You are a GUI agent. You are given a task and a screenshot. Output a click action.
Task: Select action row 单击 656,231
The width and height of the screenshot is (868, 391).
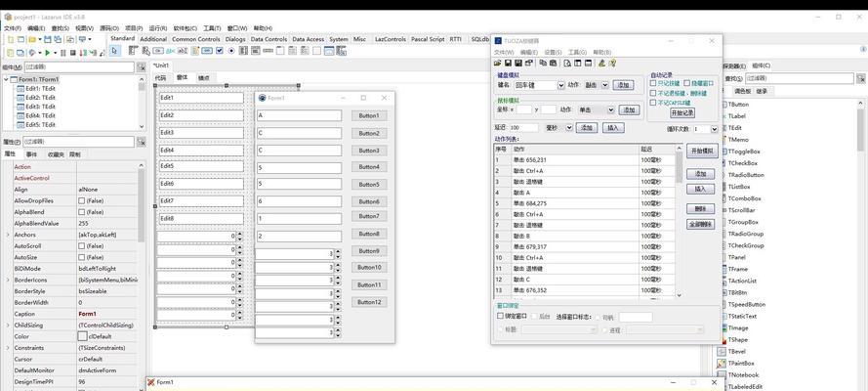coord(585,160)
